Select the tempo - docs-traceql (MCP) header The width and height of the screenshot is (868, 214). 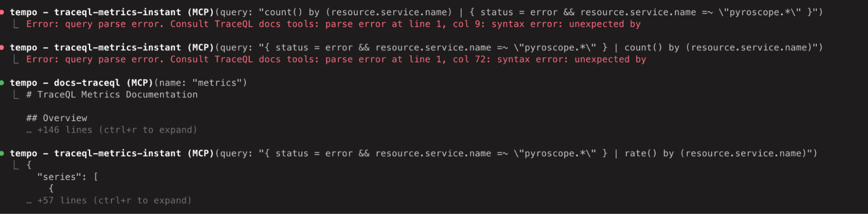click(x=81, y=82)
